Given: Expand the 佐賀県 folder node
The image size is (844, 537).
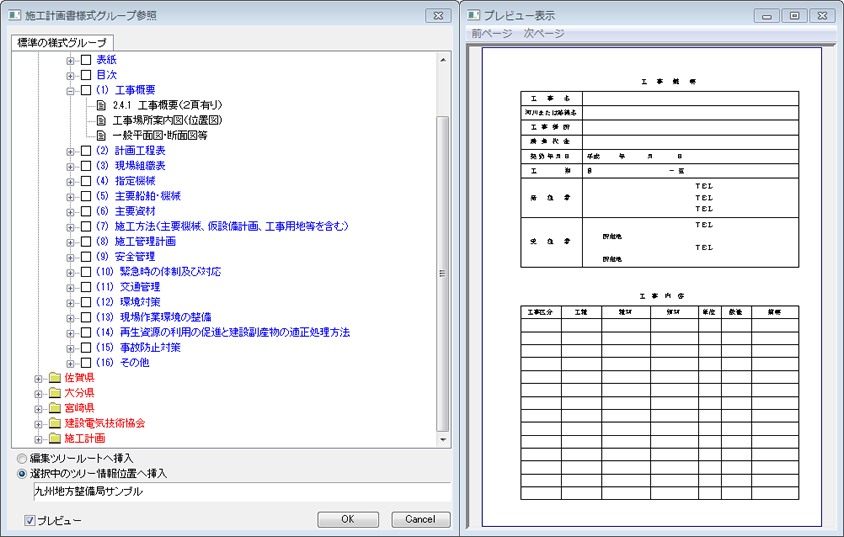Looking at the screenshot, I should click(x=39, y=378).
